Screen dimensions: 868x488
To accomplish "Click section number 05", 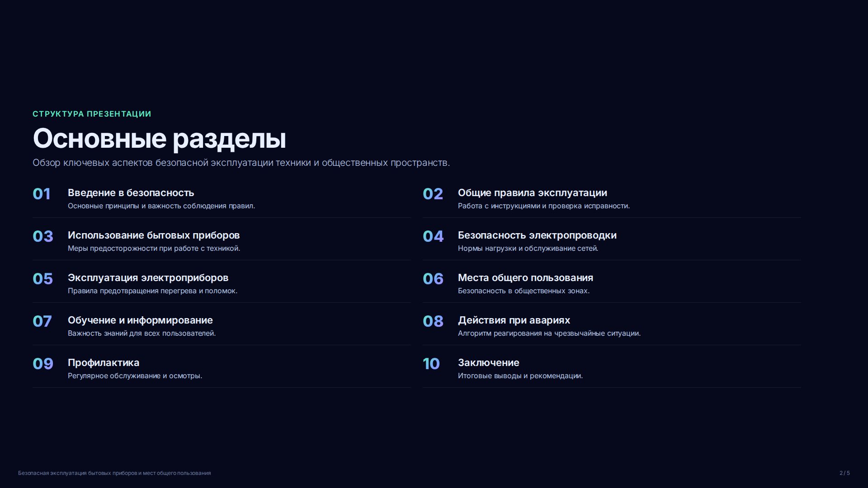I will 42,279.
